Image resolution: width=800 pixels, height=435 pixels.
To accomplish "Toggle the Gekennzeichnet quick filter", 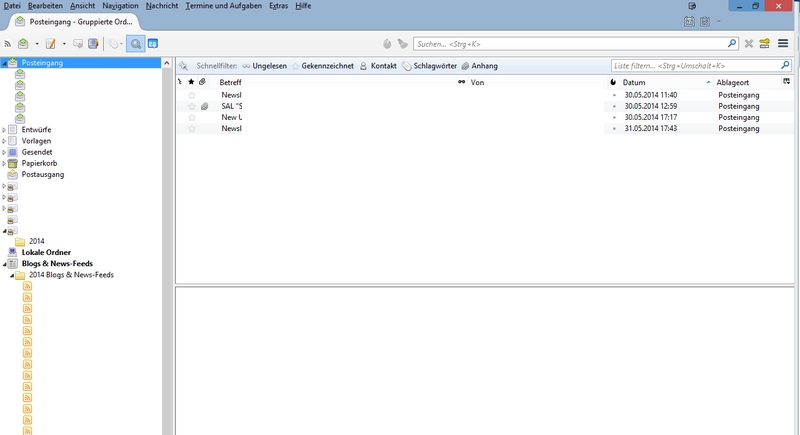I will 322,66.
